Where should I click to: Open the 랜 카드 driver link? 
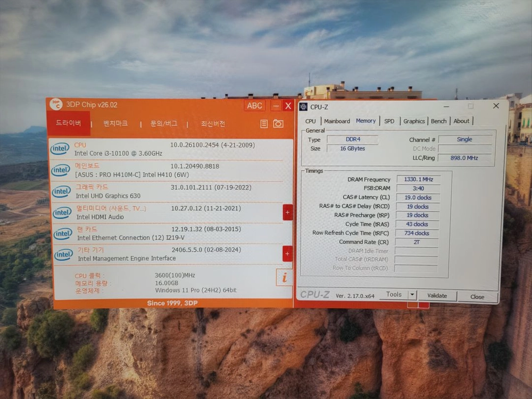coord(87,229)
